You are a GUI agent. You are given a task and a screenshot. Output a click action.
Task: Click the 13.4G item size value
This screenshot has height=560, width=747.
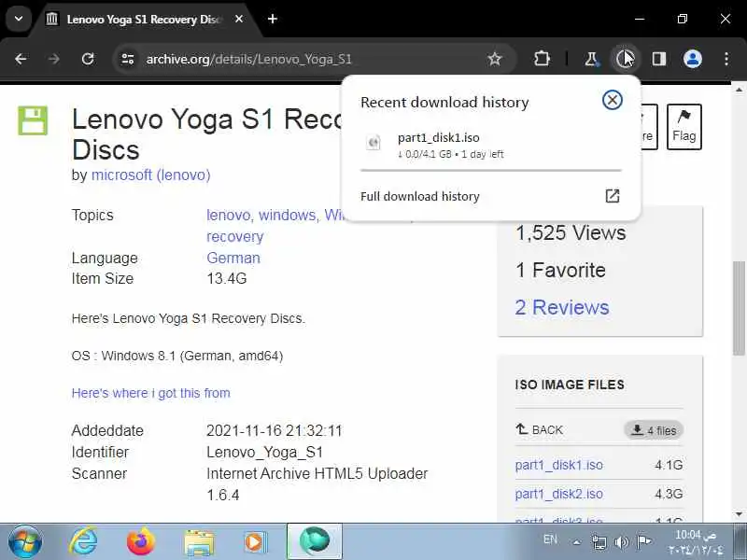click(227, 278)
